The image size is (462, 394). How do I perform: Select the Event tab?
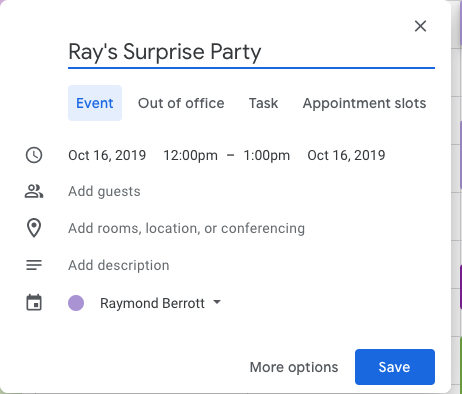pyautogui.click(x=95, y=103)
